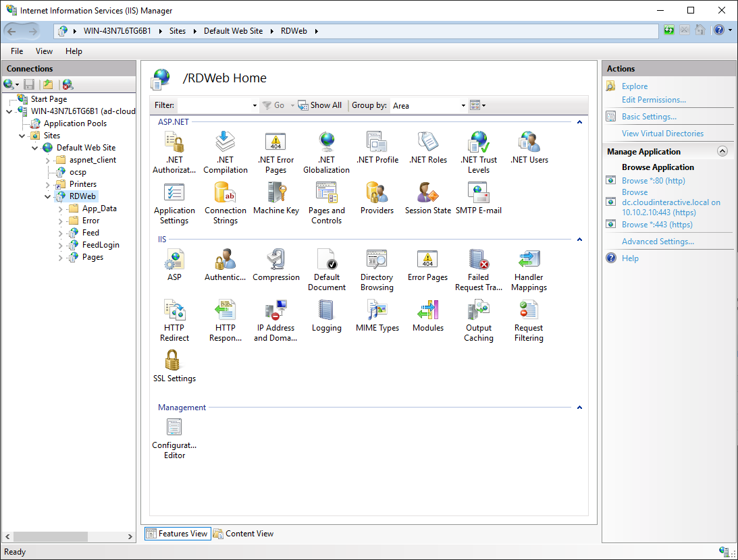The width and height of the screenshot is (738, 560).
Task: Open Modules feature
Action: pyautogui.click(x=428, y=316)
